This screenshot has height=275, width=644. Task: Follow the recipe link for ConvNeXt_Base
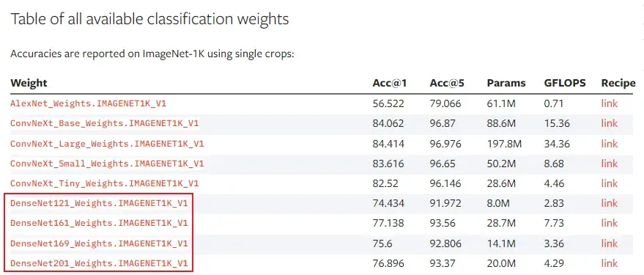(609, 123)
